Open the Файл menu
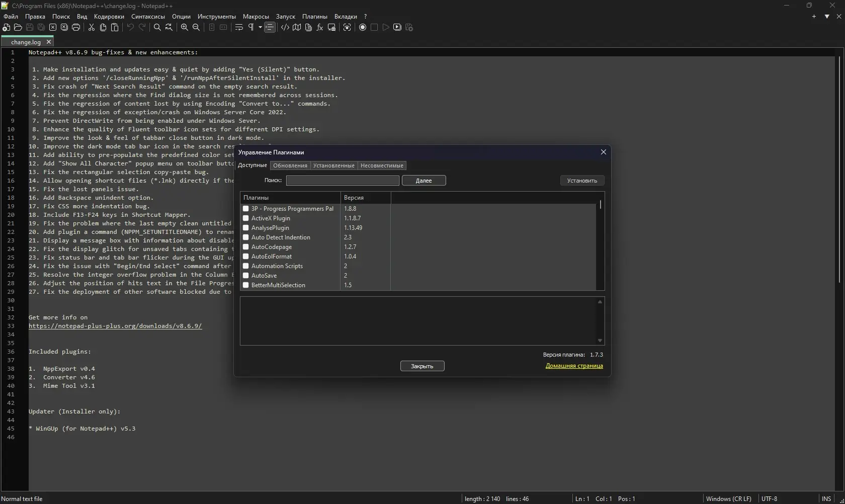The width and height of the screenshot is (845, 504). point(11,17)
